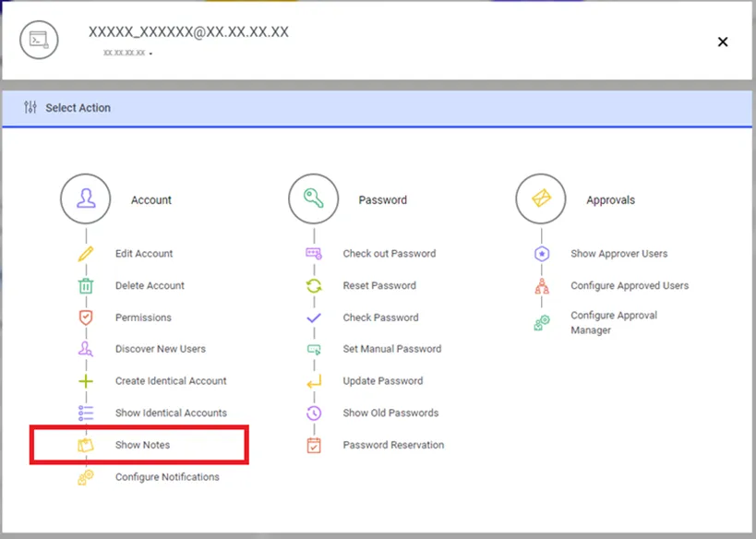Screen dimensions: 756x539
Task: Click the pencil icon for Edit Account
Action: tap(86, 254)
